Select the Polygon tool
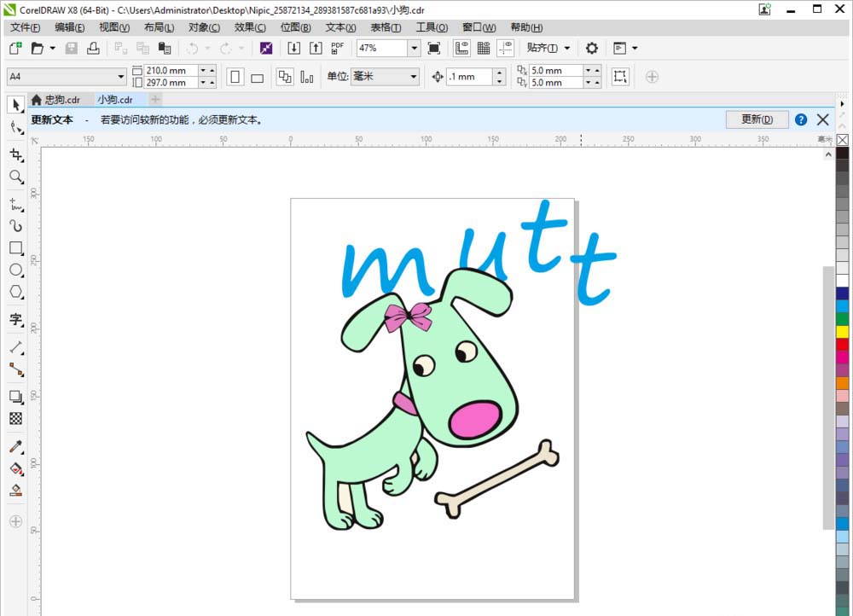 pos(15,293)
